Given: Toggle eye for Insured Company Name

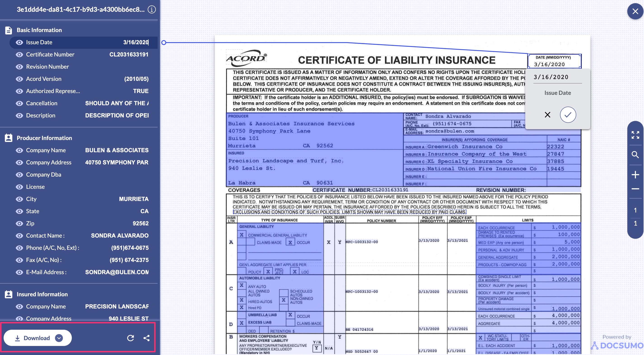Looking at the screenshot, I should (x=19, y=306).
